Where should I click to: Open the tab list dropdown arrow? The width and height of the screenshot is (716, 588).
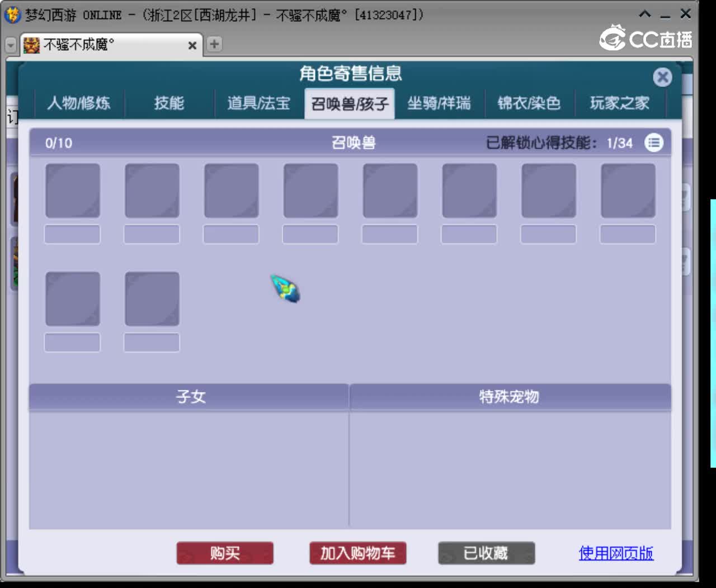click(11, 45)
